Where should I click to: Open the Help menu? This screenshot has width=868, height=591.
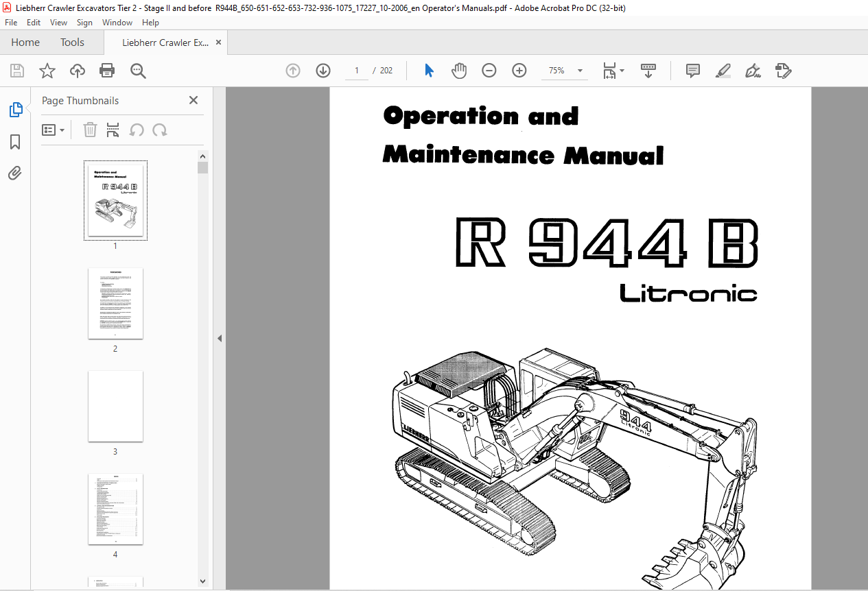point(150,23)
